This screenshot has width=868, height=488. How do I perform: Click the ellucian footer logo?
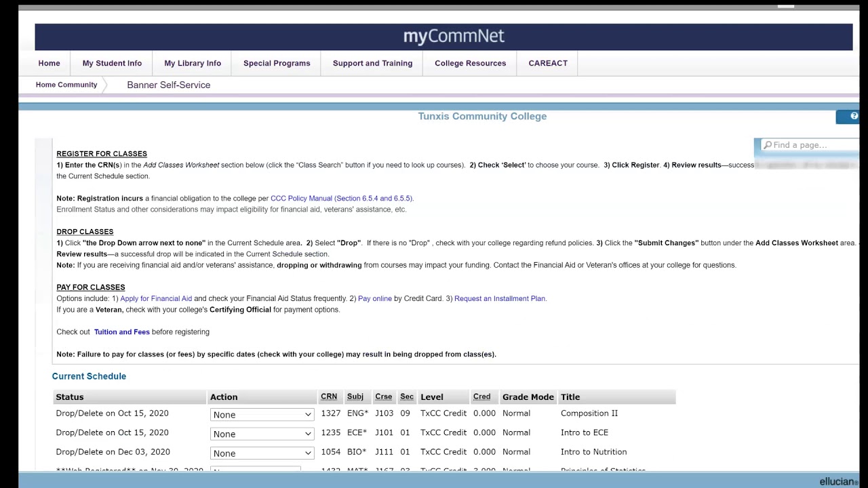pos(838,482)
